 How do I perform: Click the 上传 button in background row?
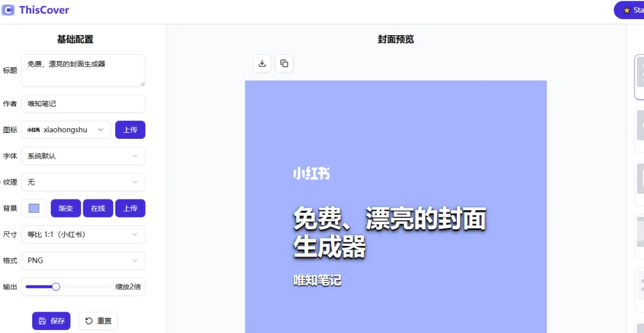[x=130, y=208]
